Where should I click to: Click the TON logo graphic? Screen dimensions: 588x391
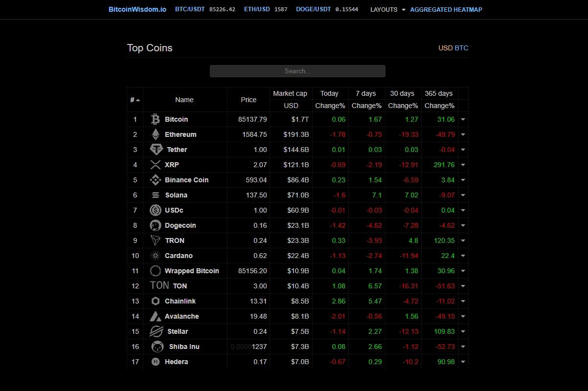pyautogui.click(x=159, y=285)
